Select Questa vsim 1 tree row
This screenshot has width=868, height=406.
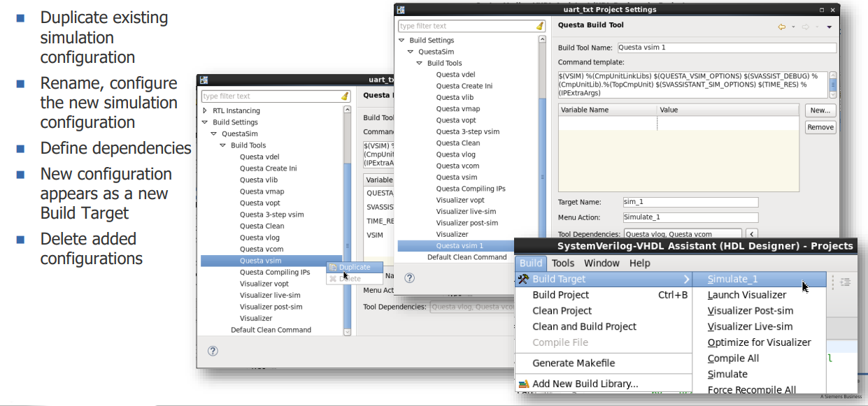[x=467, y=245]
